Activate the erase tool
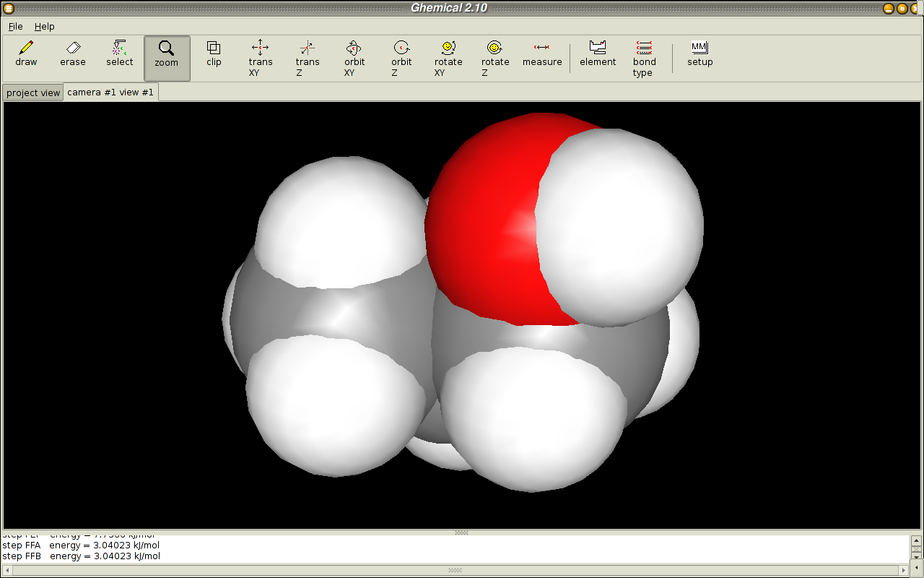This screenshot has height=578, width=924. [73, 55]
